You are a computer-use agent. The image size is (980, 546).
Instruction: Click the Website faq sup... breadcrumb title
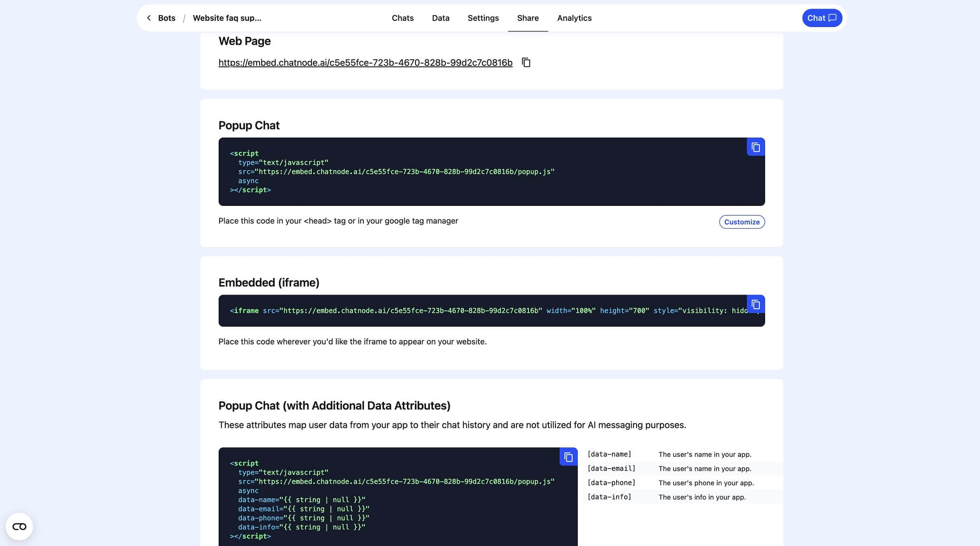(227, 18)
